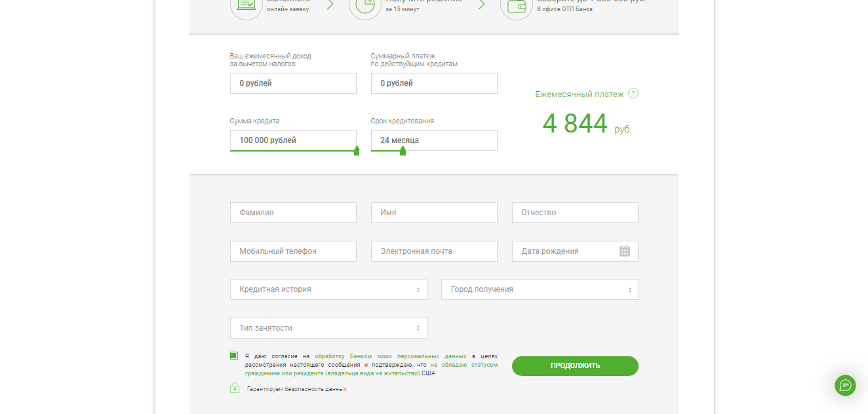Click the monthly income field showing 0 рублей
Viewport: 868px width, 414px height.
tap(293, 83)
